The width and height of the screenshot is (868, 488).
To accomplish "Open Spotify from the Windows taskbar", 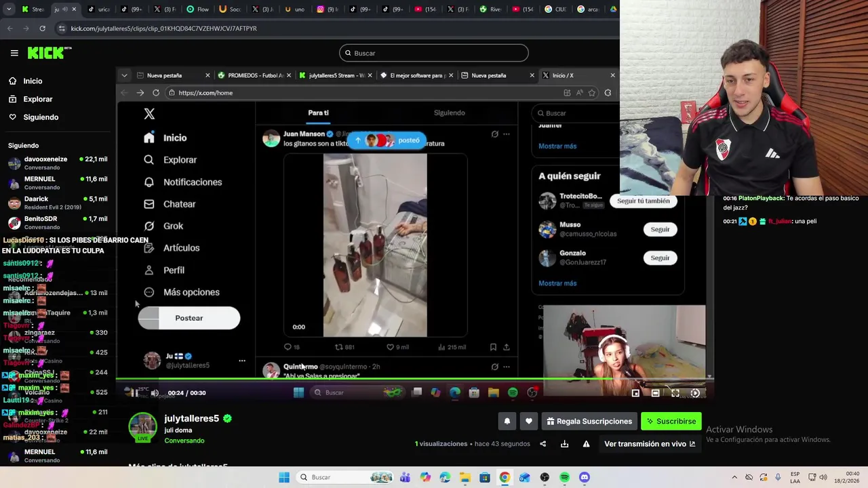I will tap(564, 477).
